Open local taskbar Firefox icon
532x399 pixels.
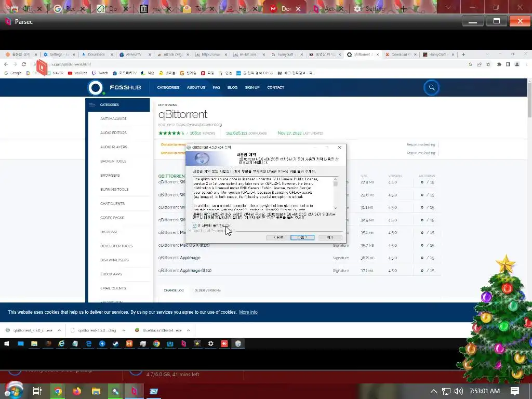(x=77, y=391)
